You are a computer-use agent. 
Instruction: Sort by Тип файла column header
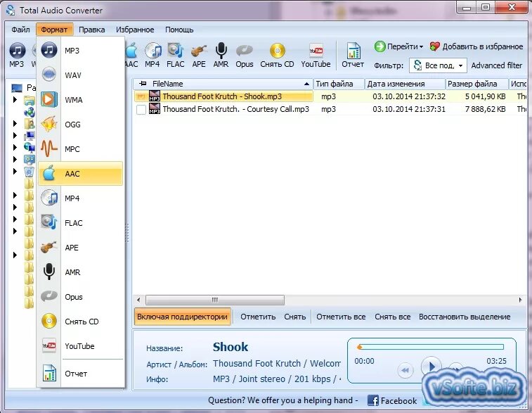click(x=339, y=84)
